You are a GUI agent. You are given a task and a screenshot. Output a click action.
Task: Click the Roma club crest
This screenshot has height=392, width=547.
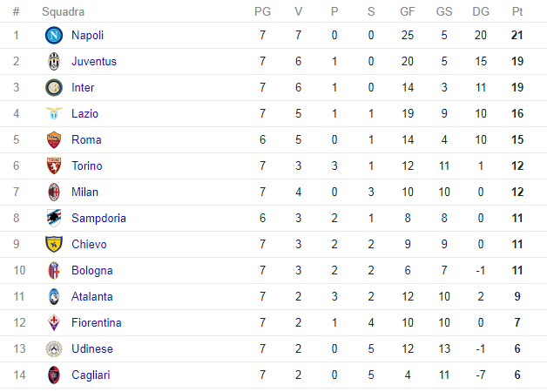(54, 140)
